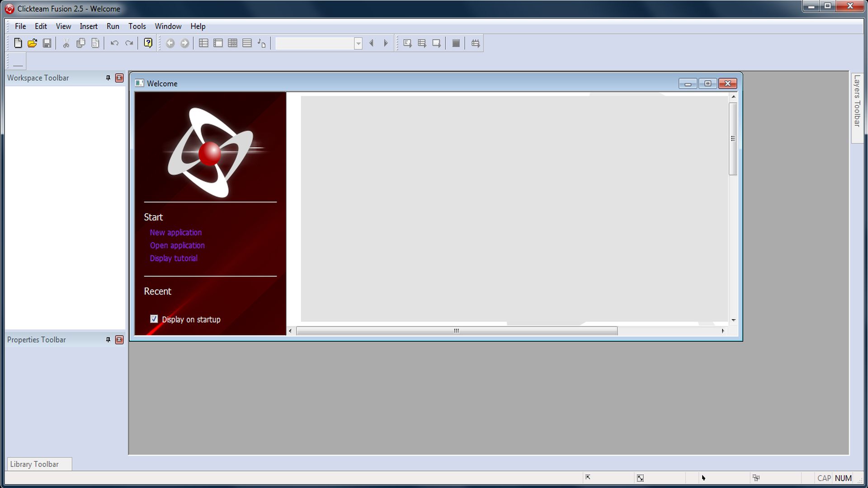868x488 pixels.
Task: Run the application from the toolbar
Action: click(x=406, y=43)
